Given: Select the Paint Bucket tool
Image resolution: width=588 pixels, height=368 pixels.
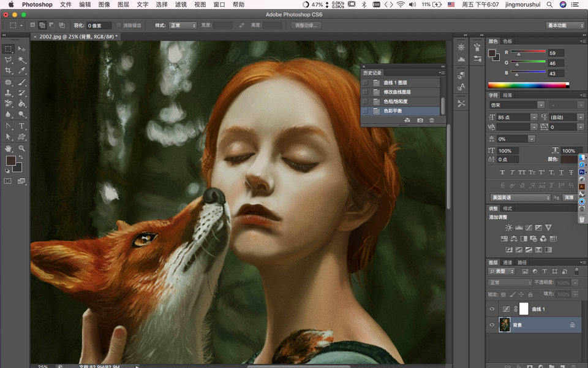Looking at the screenshot, I should [22, 104].
